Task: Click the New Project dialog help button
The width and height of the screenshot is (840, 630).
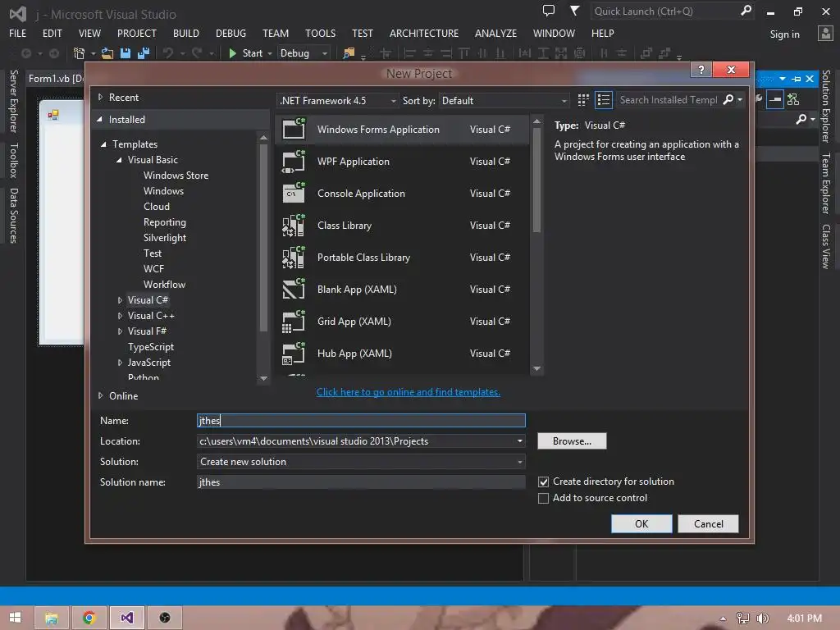Action: 701,70
